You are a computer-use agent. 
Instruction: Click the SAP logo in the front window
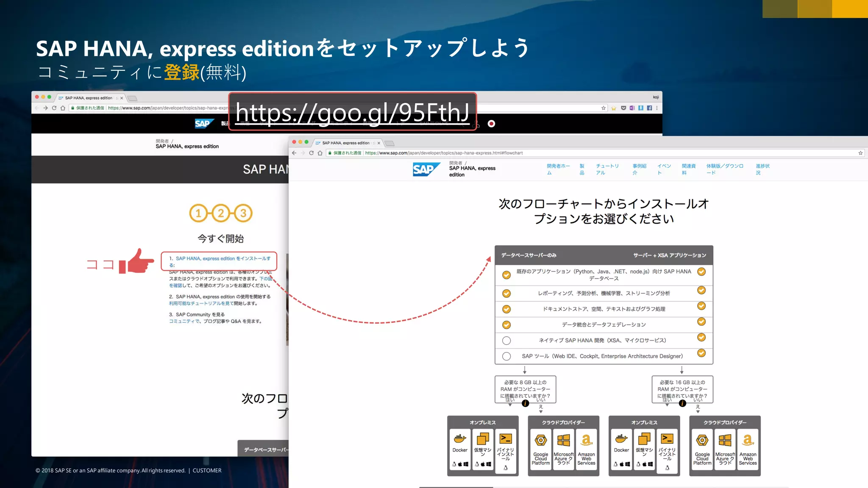pos(426,169)
